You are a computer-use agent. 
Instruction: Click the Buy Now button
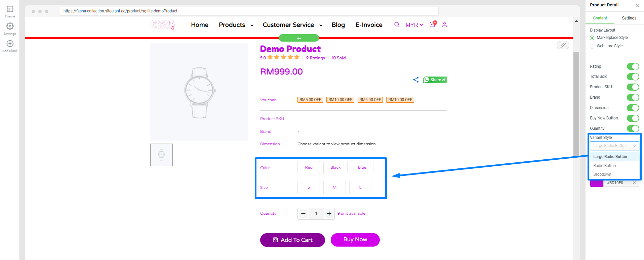(355, 240)
